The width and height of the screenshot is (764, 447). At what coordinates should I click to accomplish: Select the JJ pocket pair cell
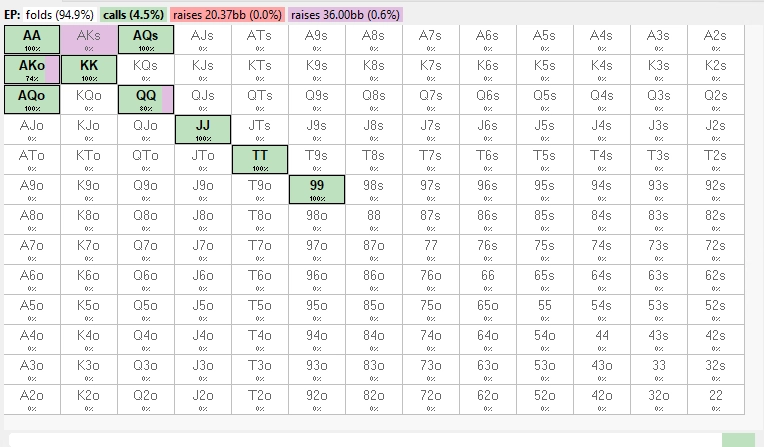(202, 130)
